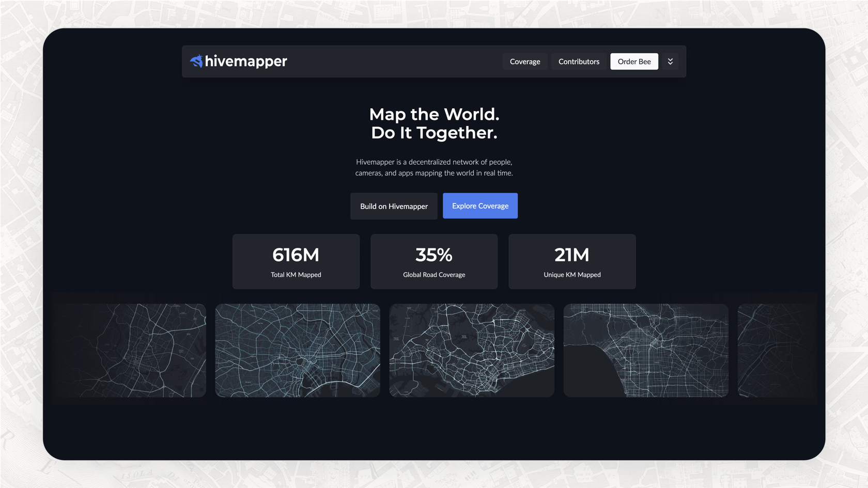Click the Order Bee button

pyautogui.click(x=634, y=61)
